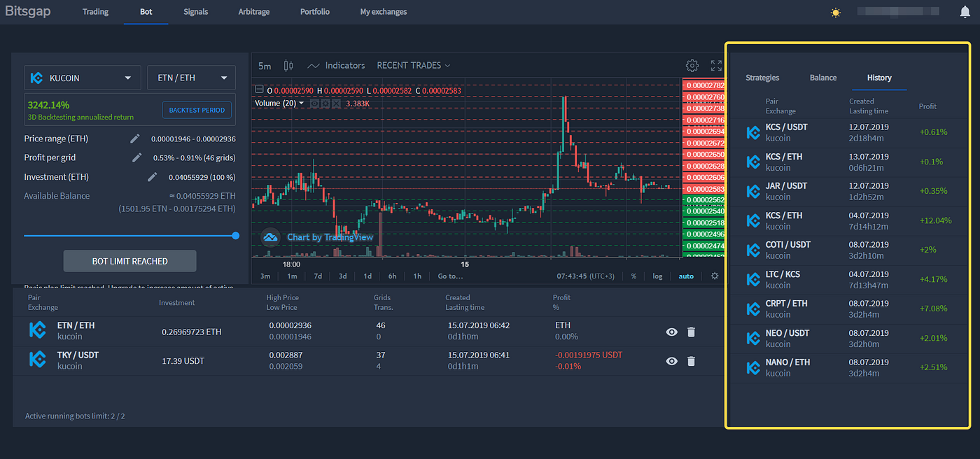Click the BOT LIMIT REACHED button
The width and height of the screenshot is (980, 459).
130,261
